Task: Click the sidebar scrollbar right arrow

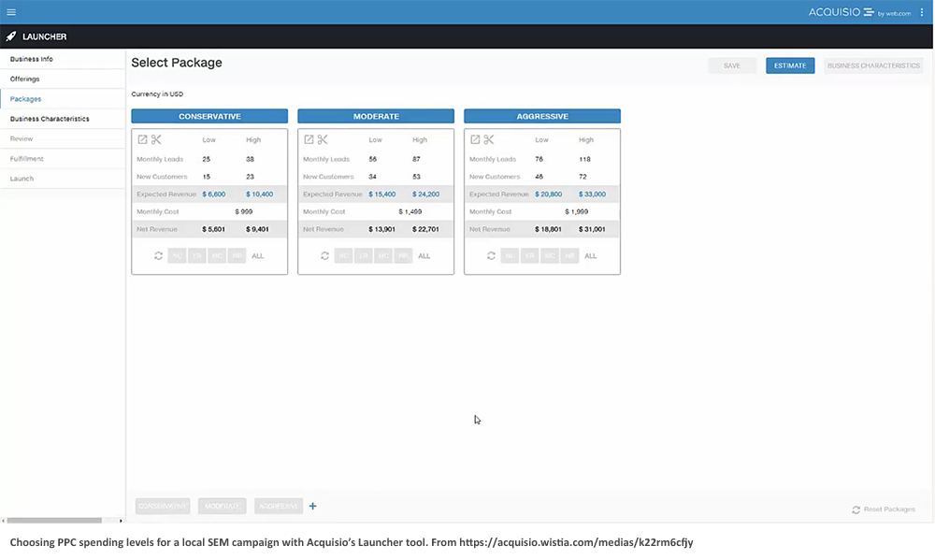Action: pos(121,521)
